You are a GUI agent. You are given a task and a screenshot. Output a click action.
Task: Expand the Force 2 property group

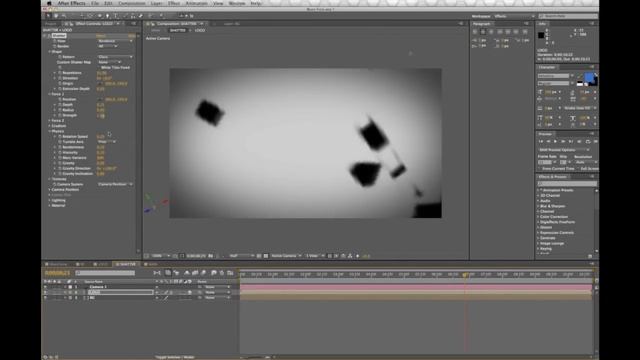[x=50, y=120]
